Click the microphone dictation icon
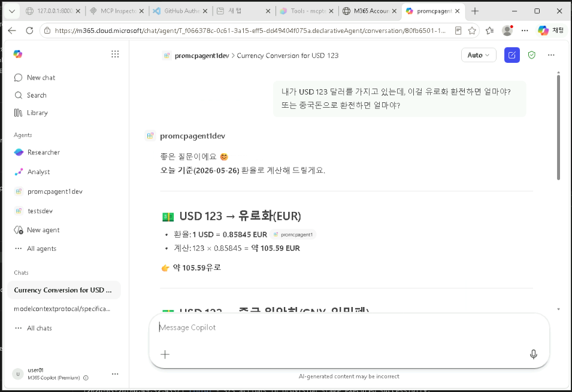 click(x=533, y=354)
